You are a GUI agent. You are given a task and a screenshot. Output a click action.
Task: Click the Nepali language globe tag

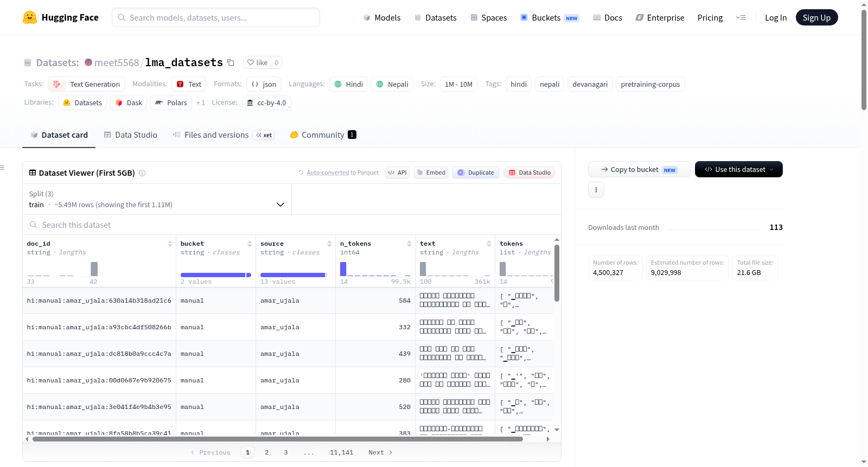(392, 84)
